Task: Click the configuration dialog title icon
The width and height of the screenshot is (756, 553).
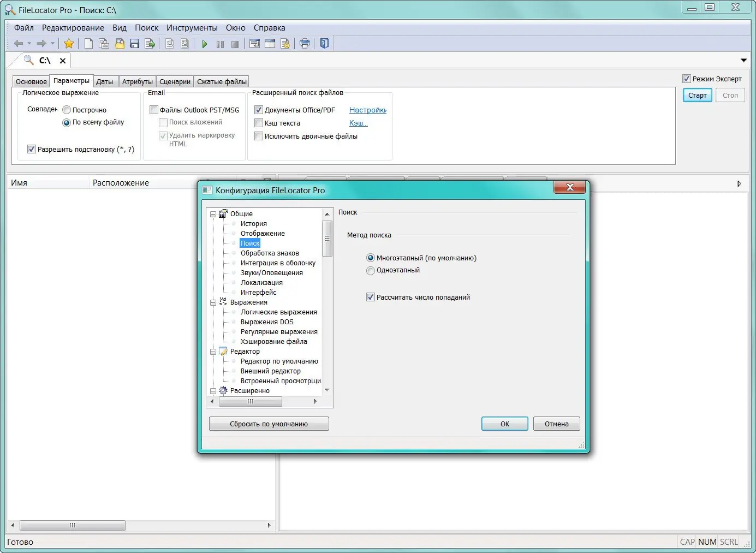Action: point(207,190)
